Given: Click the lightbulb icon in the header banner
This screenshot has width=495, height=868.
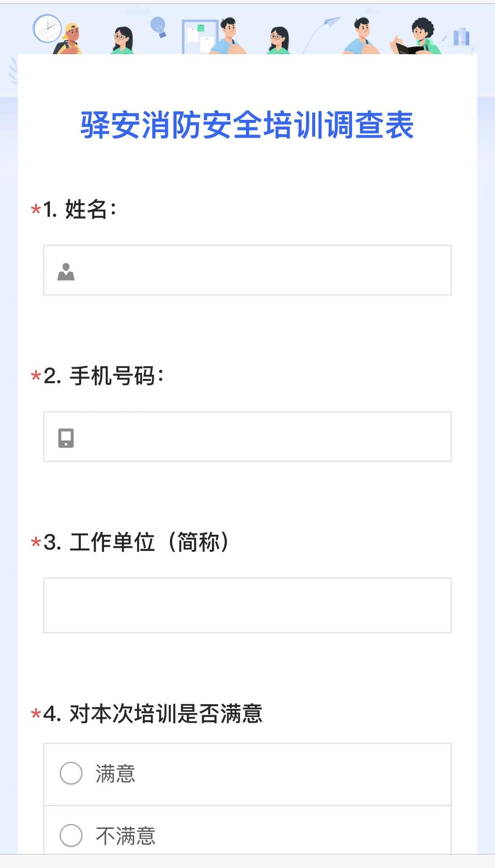Looking at the screenshot, I should point(159,27).
